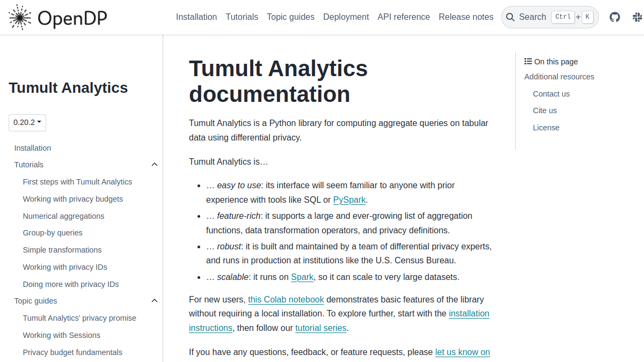
Task: Open the Deployment header menu
Action: click(x=346, y=17)
